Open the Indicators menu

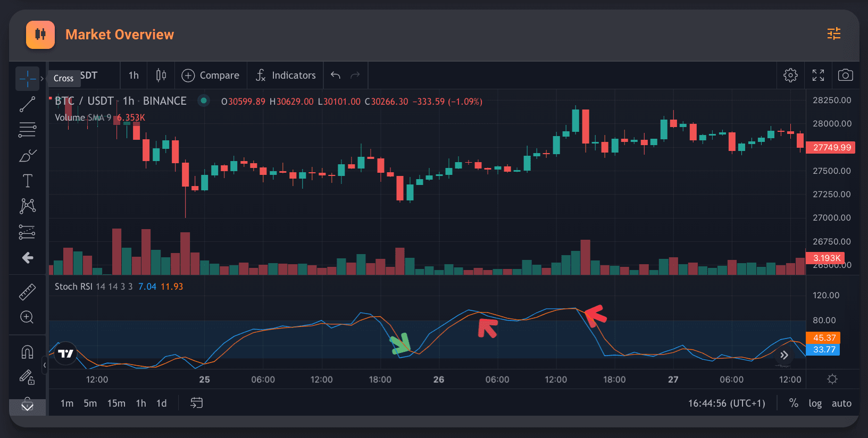pos(286,75)
